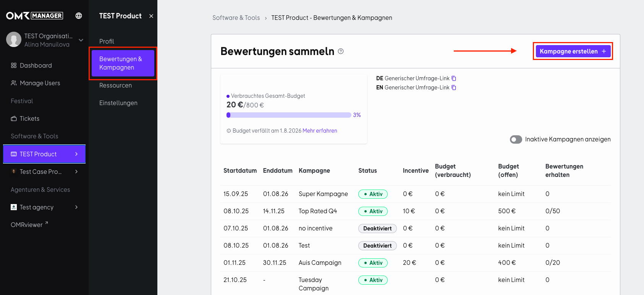Expand the Test Case Pro chevron

coord(76,172)
